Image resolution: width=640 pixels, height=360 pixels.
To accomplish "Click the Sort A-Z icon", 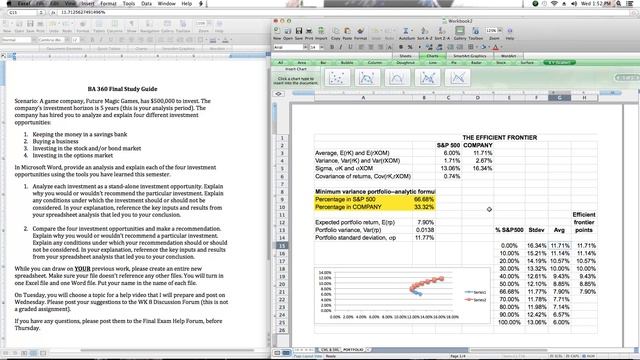I will point(424,31).
